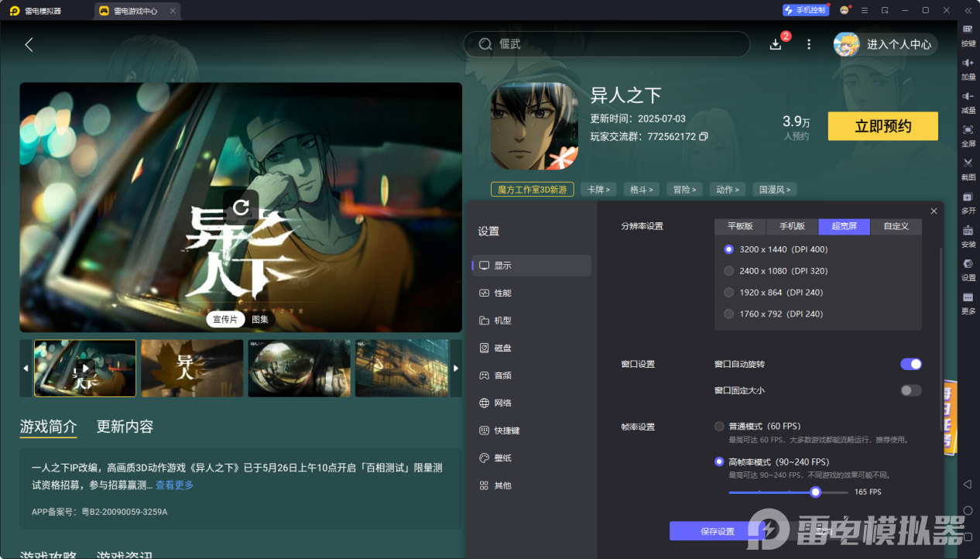Click the 手机控制 phone control button

point(805,10)
